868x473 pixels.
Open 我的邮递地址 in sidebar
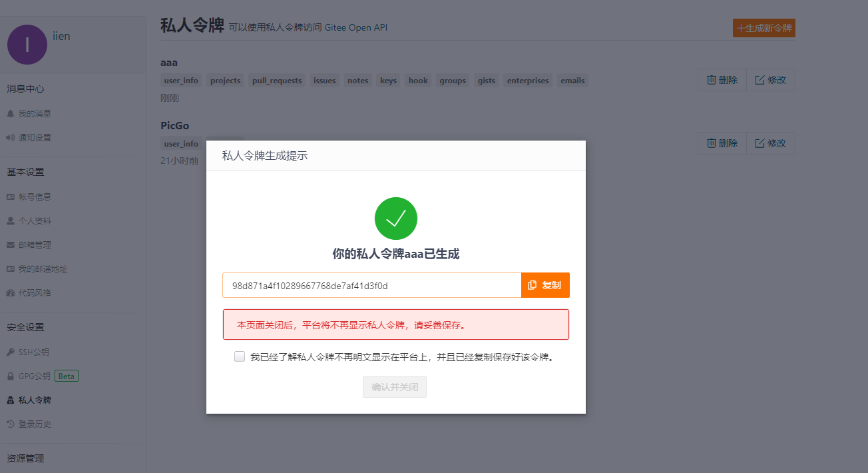[x=43, y=268]
